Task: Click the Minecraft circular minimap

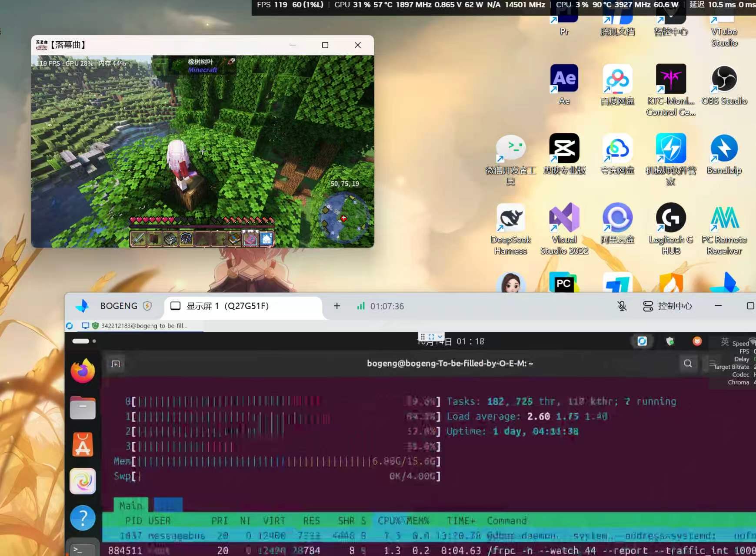Action: (345, 218)
